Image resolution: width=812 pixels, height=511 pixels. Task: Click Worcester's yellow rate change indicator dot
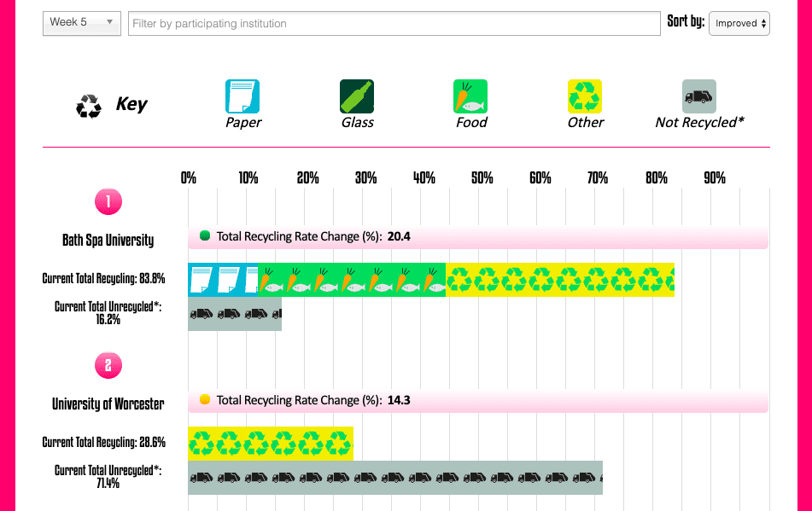coord(204,399)
